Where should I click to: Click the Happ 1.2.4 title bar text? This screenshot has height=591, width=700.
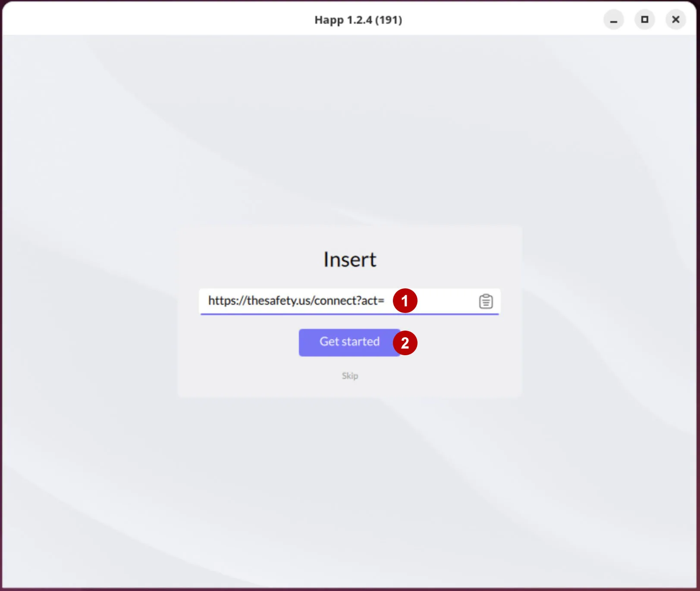(x=358, y=20)
